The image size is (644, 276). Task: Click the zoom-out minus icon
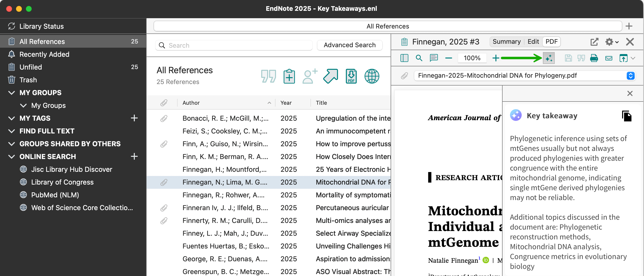[449, 58]
